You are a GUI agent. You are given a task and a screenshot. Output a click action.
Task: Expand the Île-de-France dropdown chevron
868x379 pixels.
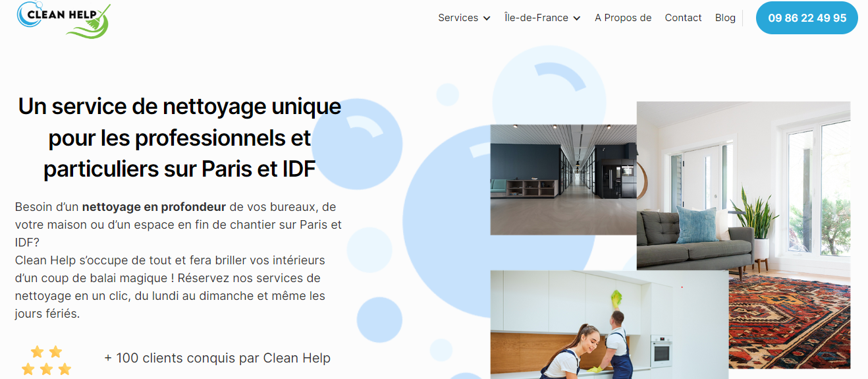point(577,18)
